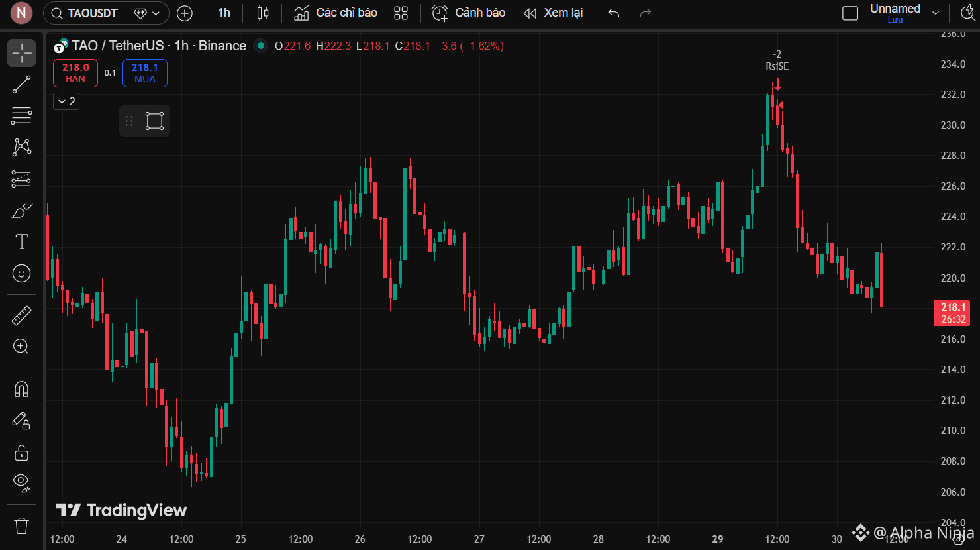Toggle magnet mode for drawings
Viewport: 980px width, 550px height.
21,389
